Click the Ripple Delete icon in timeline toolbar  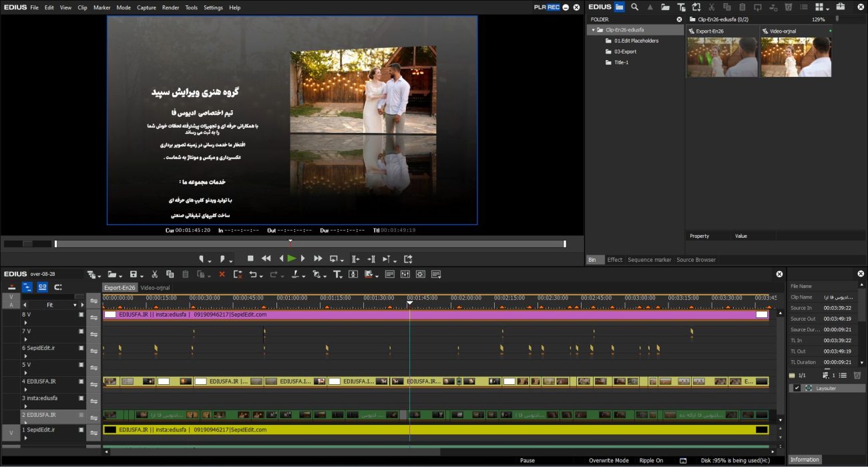(238, 275)
